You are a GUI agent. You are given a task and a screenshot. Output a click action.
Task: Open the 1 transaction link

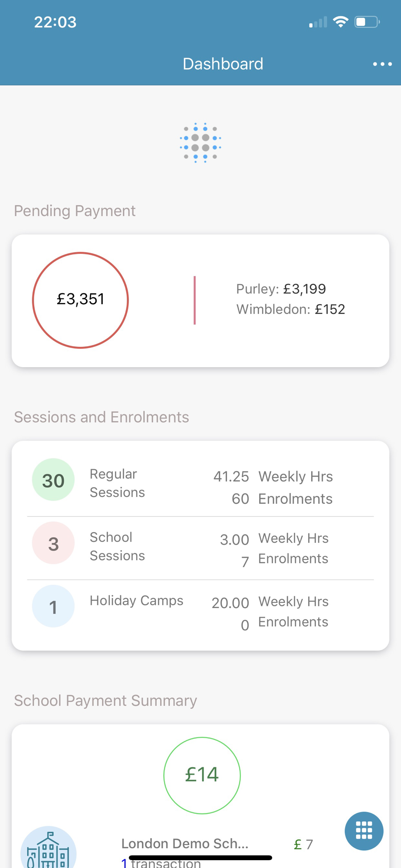coord(161,863)
